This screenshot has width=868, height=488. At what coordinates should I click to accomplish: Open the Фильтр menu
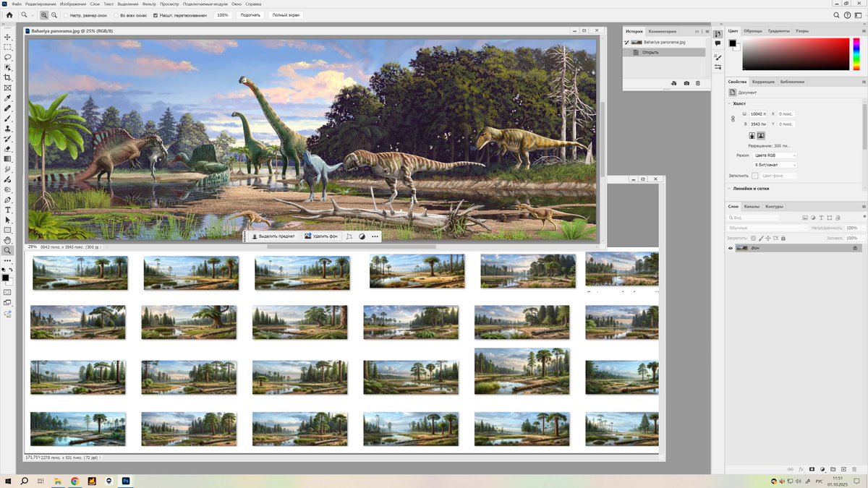149,4
